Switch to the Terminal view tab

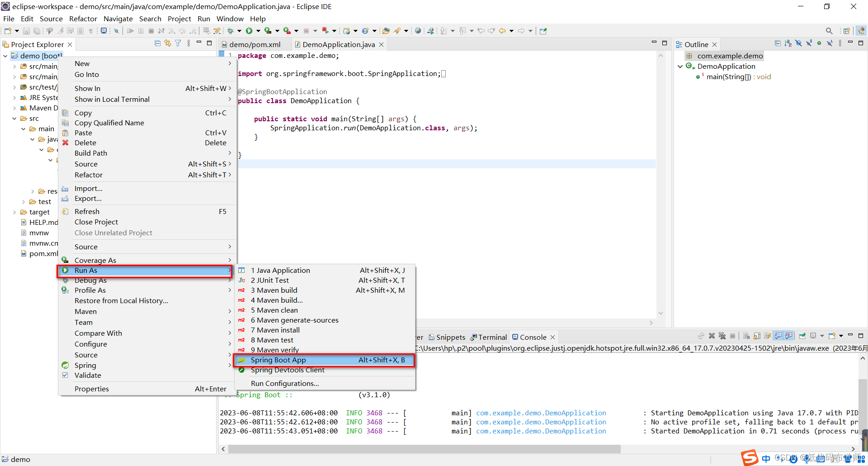pyautogui.click(x=489, y=337)
